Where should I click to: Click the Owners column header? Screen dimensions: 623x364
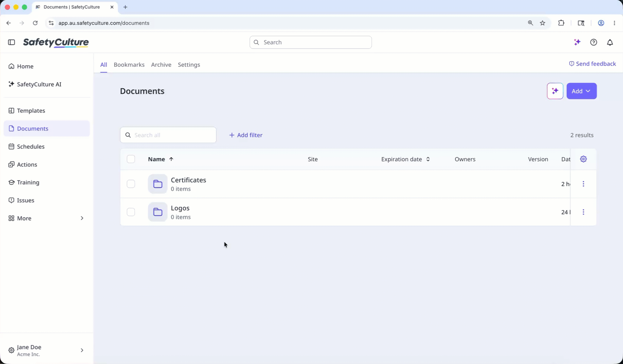coord(465,159)
